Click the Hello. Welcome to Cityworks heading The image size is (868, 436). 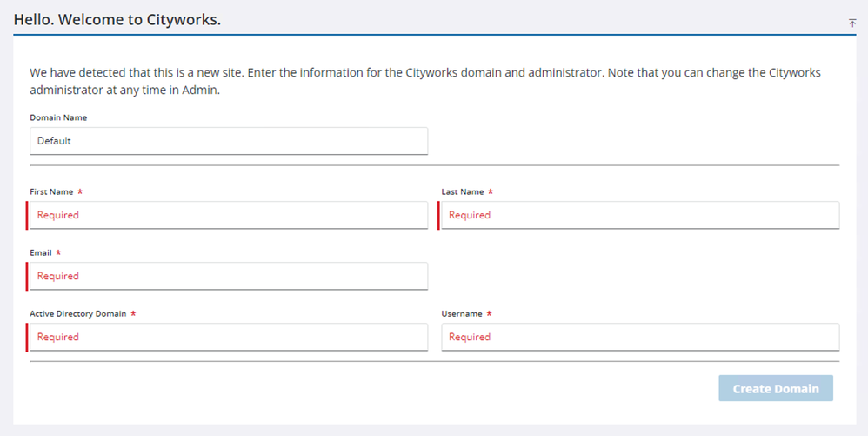117,19
